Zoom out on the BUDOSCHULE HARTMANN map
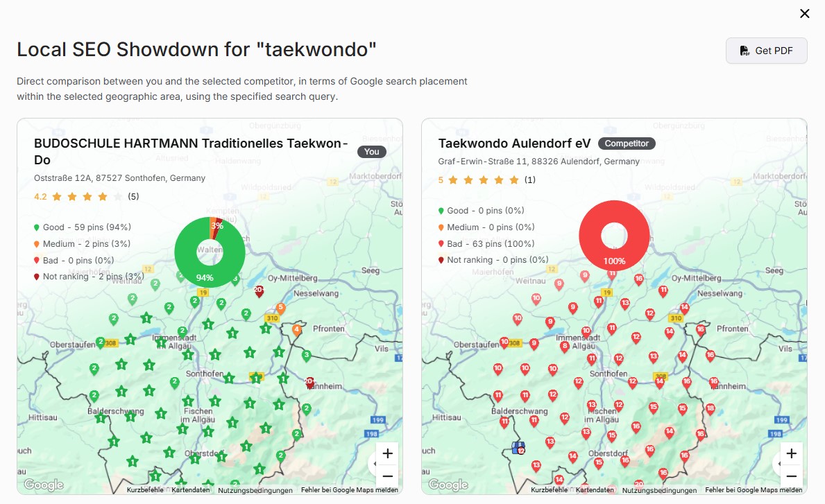Screen dimensions: 825x504 [388, 476]
